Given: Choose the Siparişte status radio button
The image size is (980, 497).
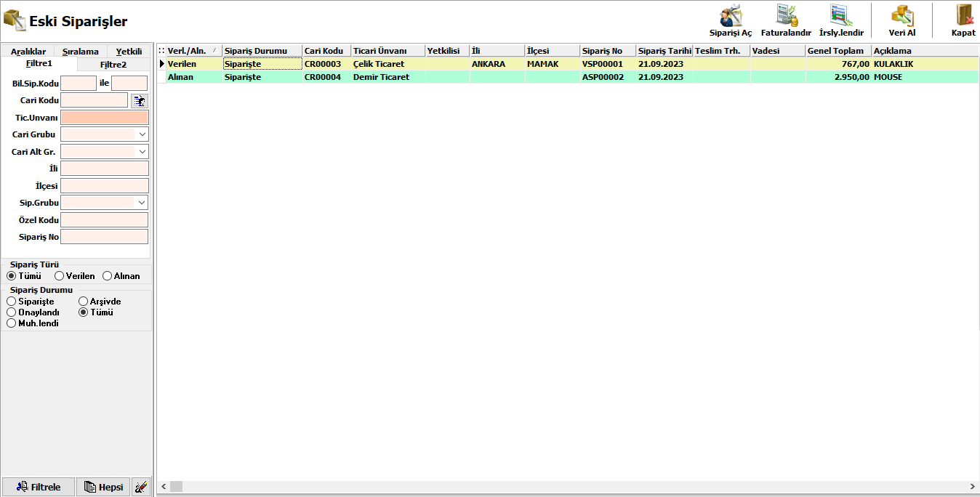Looking at the screenshot, I should pyautogui.click(x=11, y=302).
